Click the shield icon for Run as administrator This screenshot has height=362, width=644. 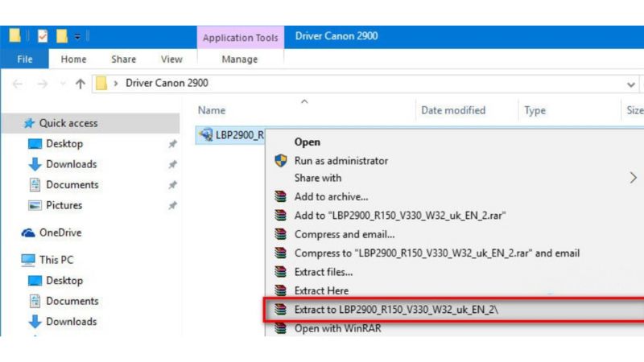pyautogui.click(x=280, y=160)
